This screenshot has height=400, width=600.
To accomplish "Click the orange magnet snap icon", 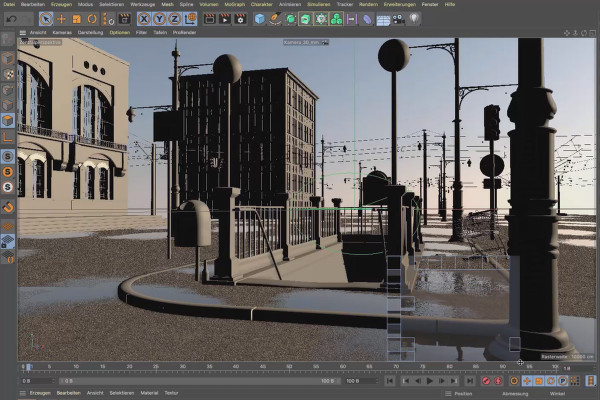I will 8,207.
